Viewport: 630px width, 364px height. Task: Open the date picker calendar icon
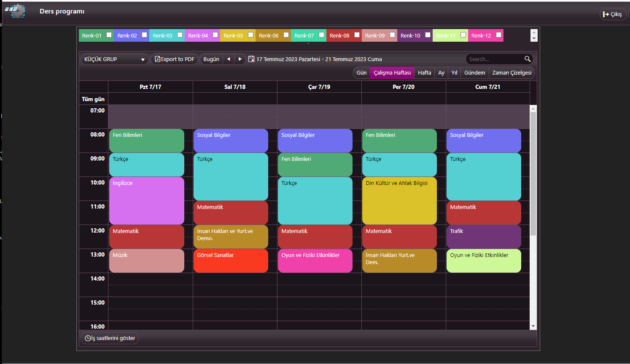tap(251, 59)
